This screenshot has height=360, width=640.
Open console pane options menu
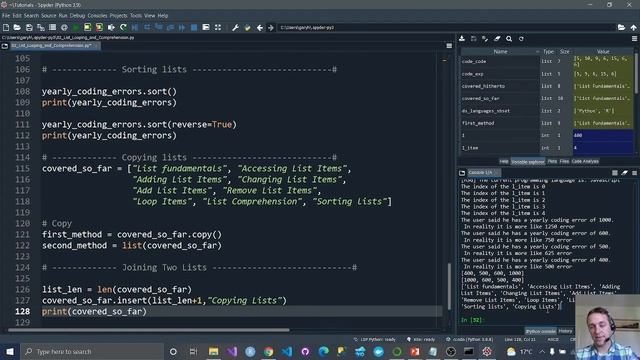[634, 173]
